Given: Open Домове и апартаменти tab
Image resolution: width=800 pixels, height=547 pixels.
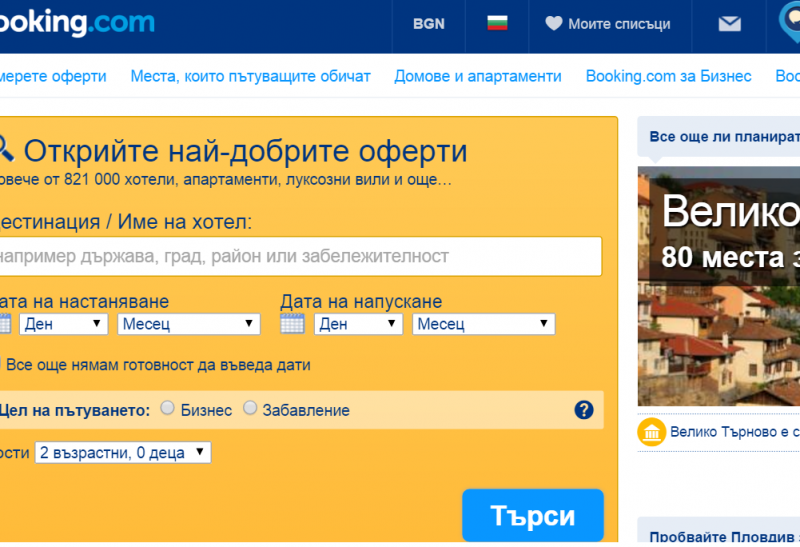Looking at the screenshot, I should point(478,76).
